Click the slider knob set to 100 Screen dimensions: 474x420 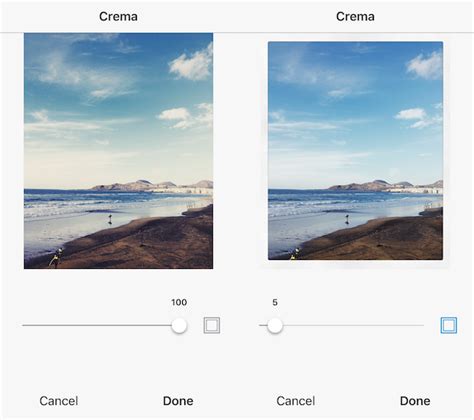[x=179, y=325]
